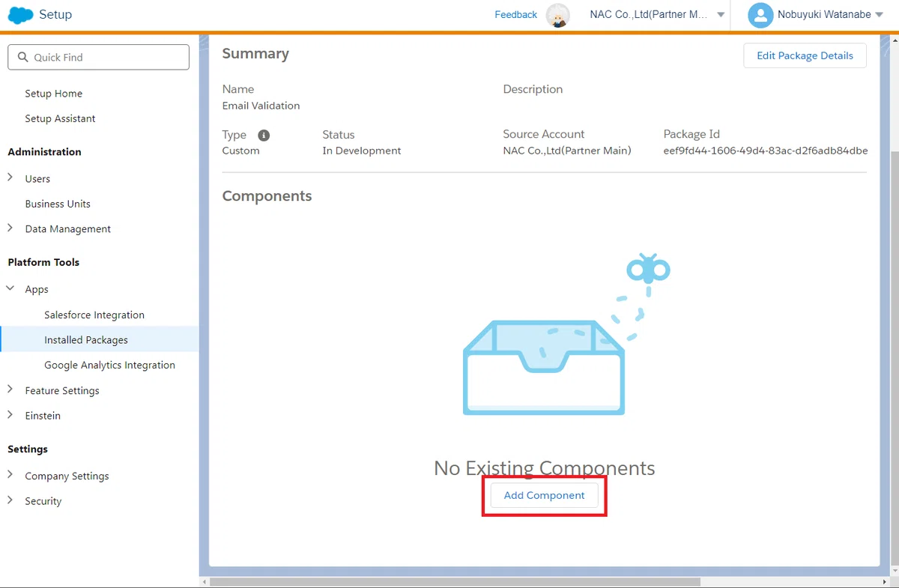Click the No Existing Components message
Viewport: 899px width, 588px height.
point(545,468)
